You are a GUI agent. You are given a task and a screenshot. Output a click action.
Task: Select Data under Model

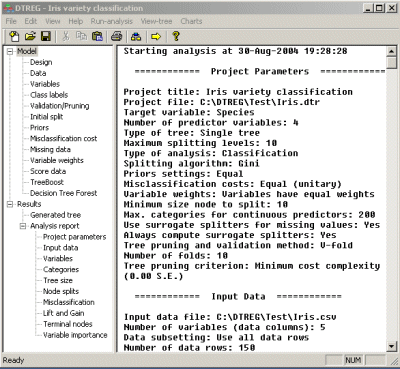click(38, 73)
